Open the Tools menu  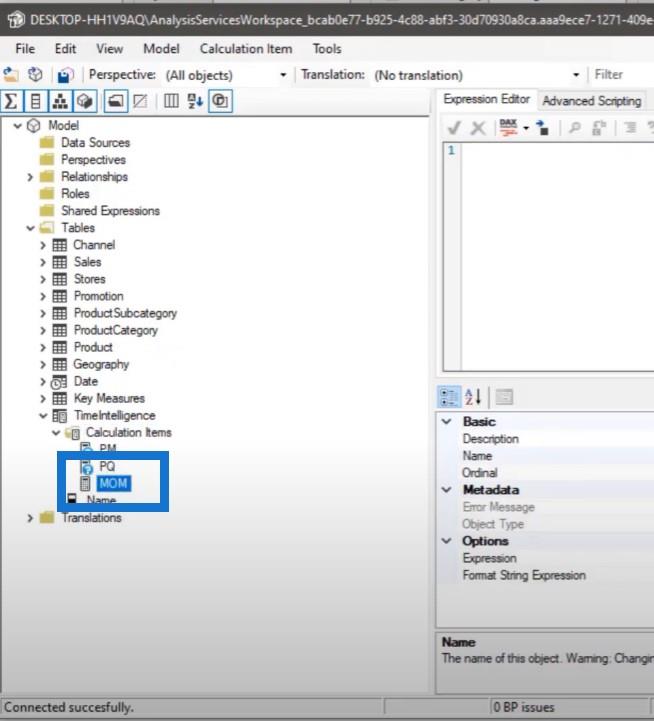(x=327, y=49)
